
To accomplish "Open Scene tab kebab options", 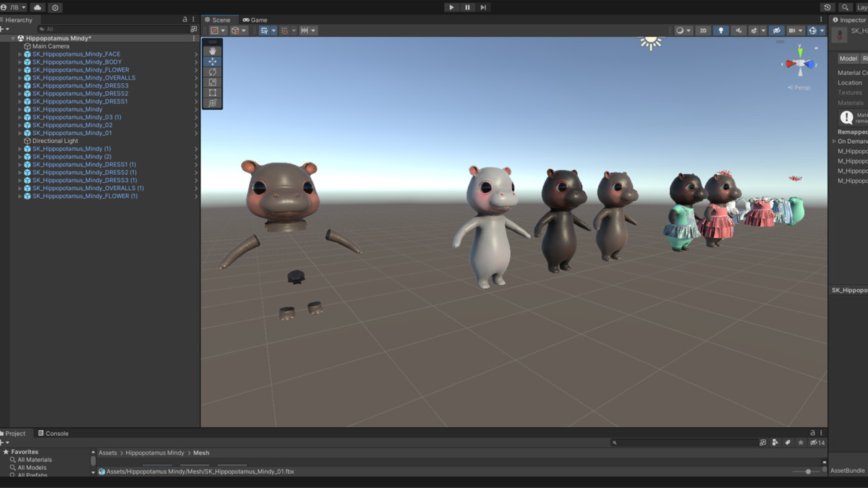I will [821, 20].
